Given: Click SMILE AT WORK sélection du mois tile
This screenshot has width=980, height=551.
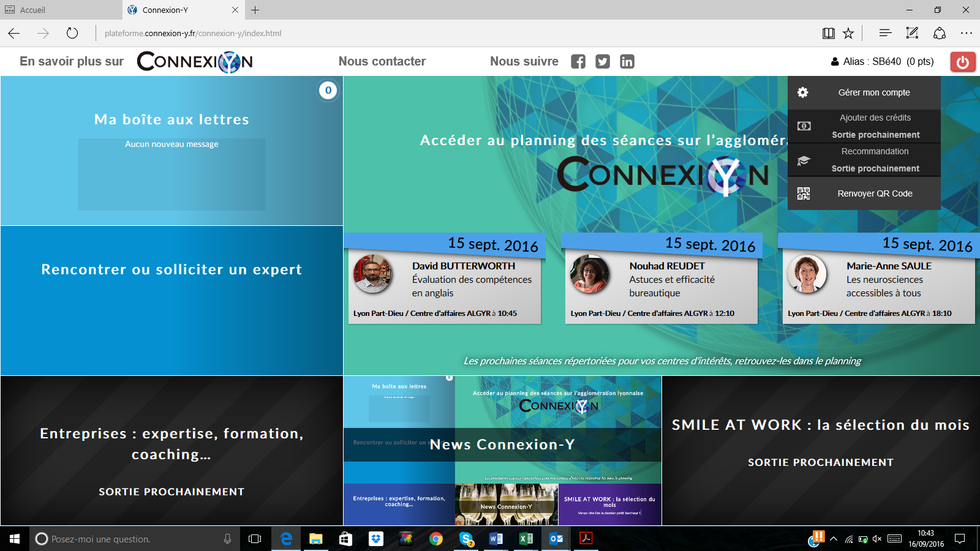Looking at the screenshot, I should click(x=821, y=451).
